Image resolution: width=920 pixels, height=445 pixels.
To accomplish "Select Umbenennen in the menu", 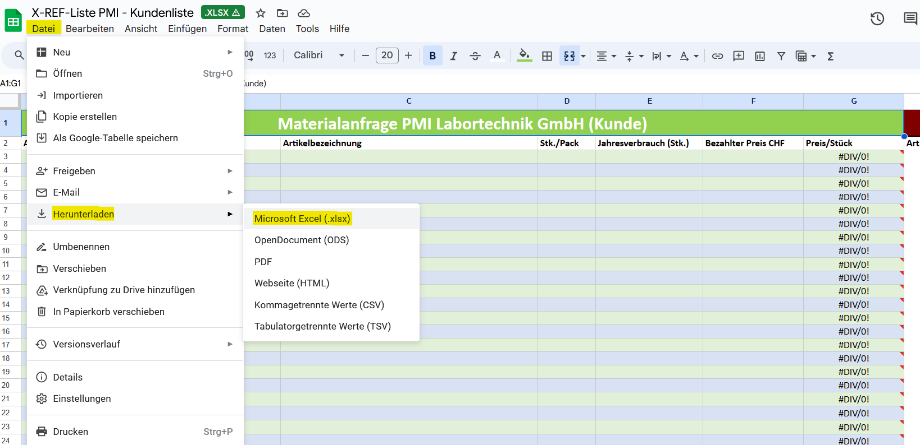I will [x=136, y=247].
